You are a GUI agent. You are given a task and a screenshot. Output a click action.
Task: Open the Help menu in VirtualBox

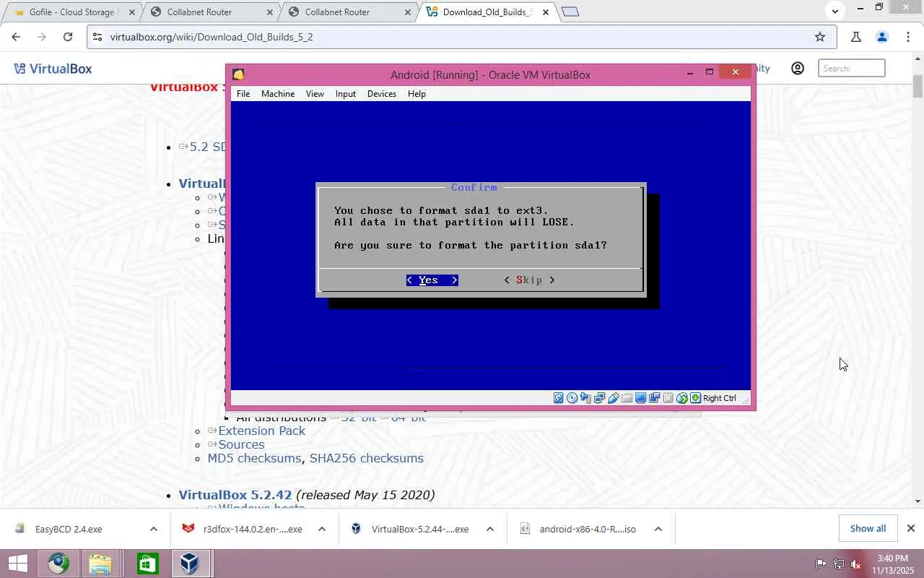coord(417,94)
